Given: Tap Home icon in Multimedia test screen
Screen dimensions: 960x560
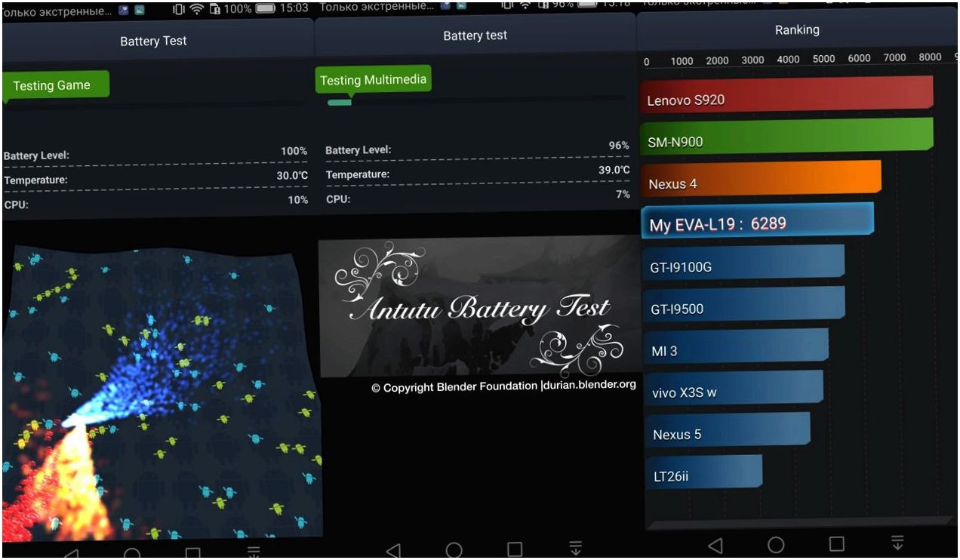Looking at the screenshot, I should coord(454,550).
